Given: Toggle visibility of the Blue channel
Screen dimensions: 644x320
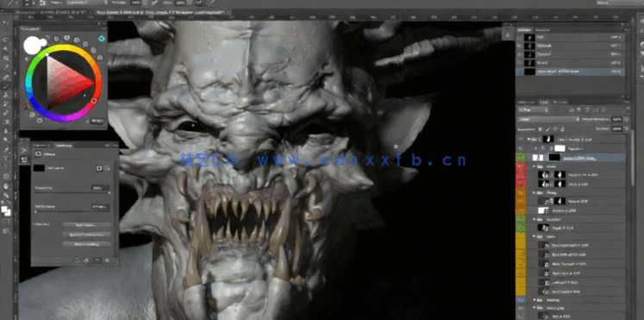Looking at the screenshot, I should coord(520,63).
